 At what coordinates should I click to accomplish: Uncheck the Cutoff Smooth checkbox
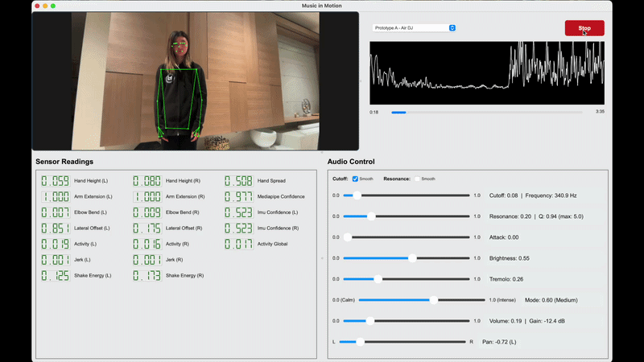click(355, 179)
